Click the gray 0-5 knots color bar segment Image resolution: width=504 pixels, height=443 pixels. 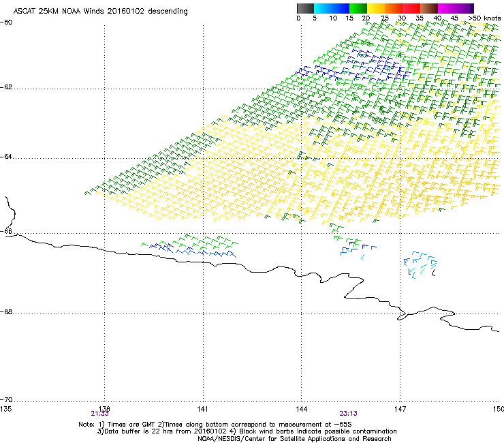click(x=305, y=8)
